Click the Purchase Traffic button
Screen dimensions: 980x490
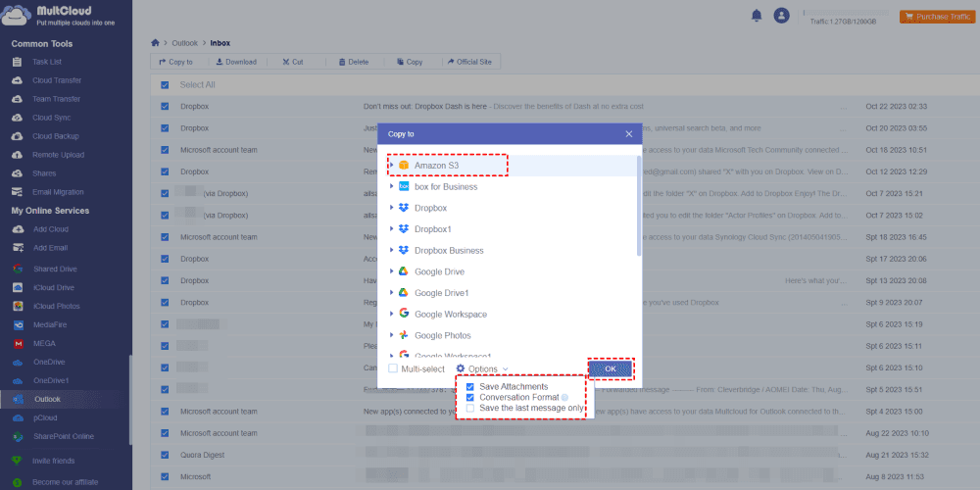938,17
